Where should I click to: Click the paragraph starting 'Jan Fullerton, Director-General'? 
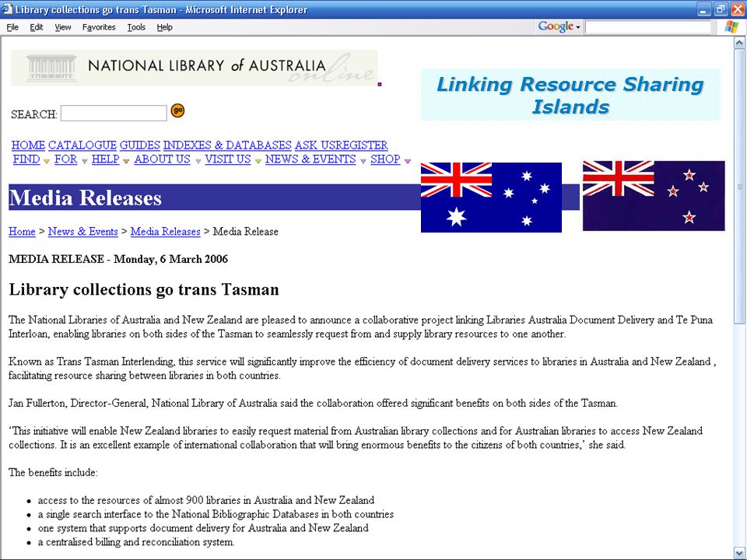[313, 404]
